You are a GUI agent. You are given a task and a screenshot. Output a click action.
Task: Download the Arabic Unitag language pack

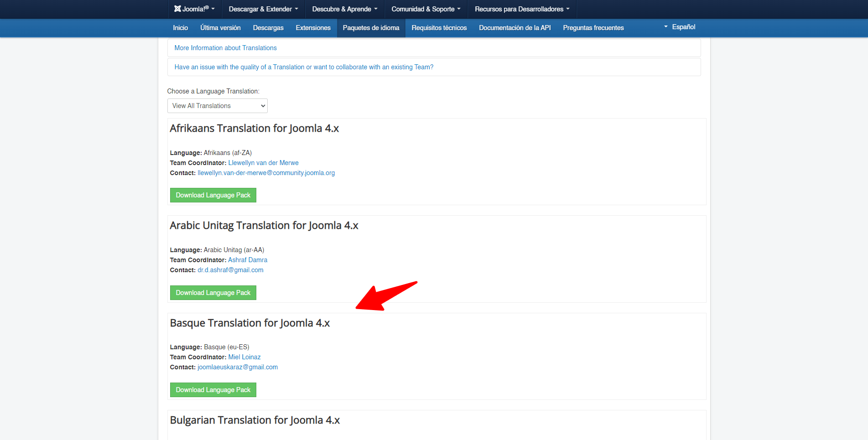point(213,293)
